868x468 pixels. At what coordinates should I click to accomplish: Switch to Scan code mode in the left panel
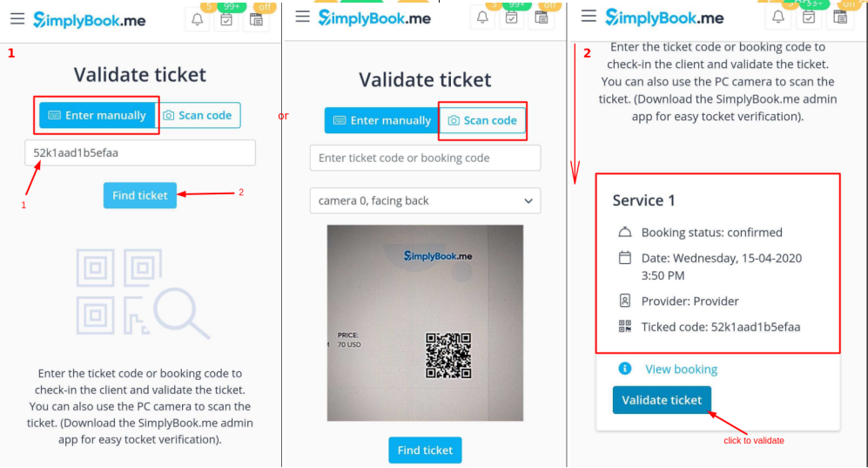coord(198,115)
